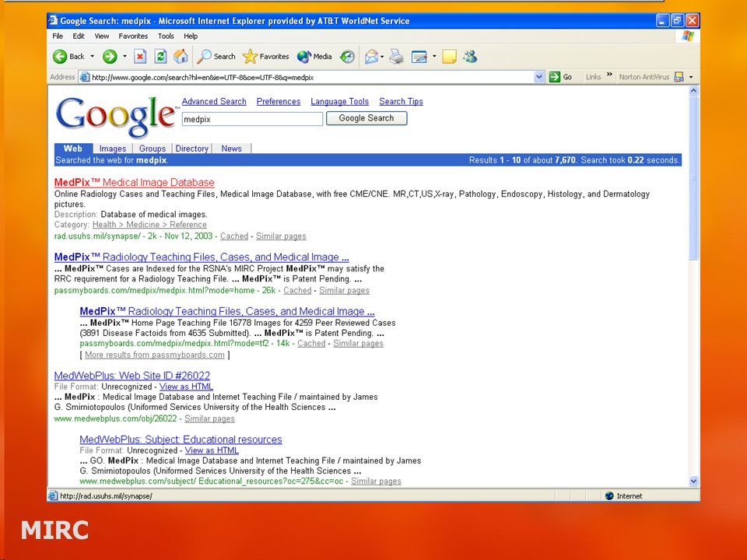Expand the Mail button dropdown arrow
The height and width of the screenshot is (560, 747).
click(x=382, y=57)
